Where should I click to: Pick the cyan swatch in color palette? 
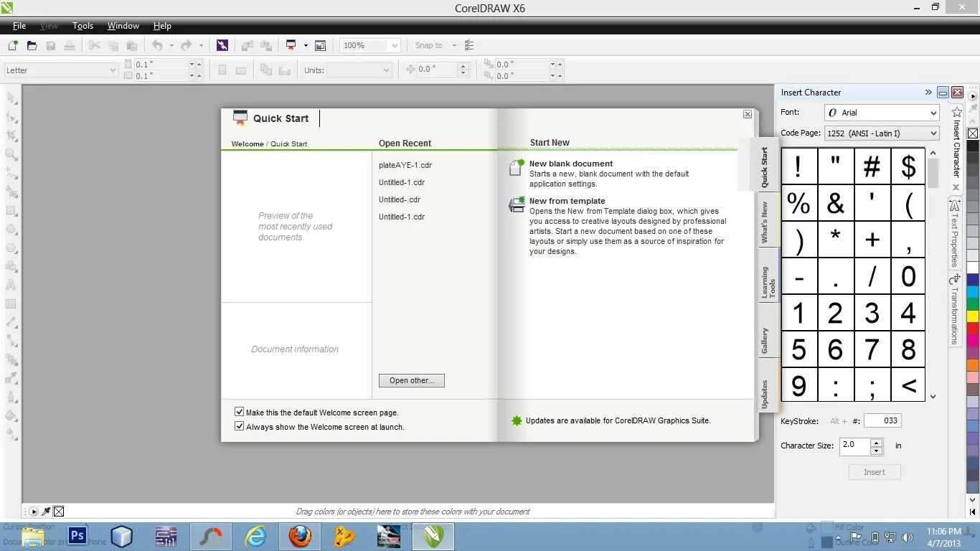(x=973, y=293)
